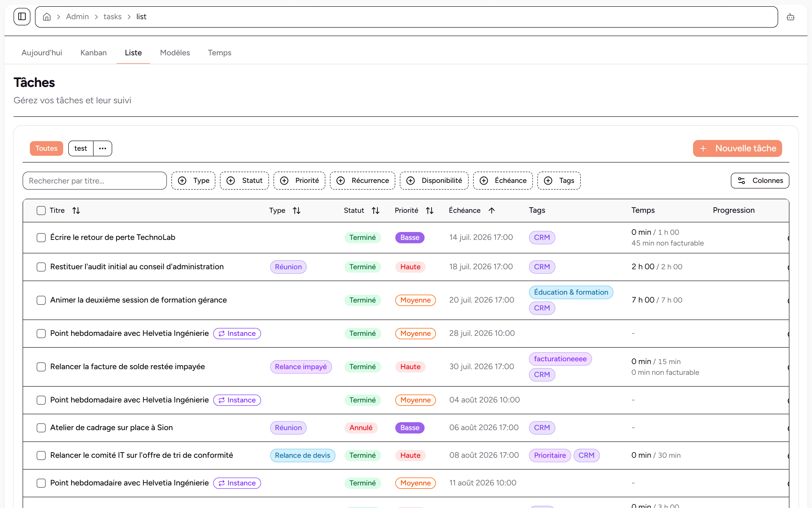The width and height of the screenshot is (812, 508).
Task: Sort by Type column arrows
Action: [297, 211]
